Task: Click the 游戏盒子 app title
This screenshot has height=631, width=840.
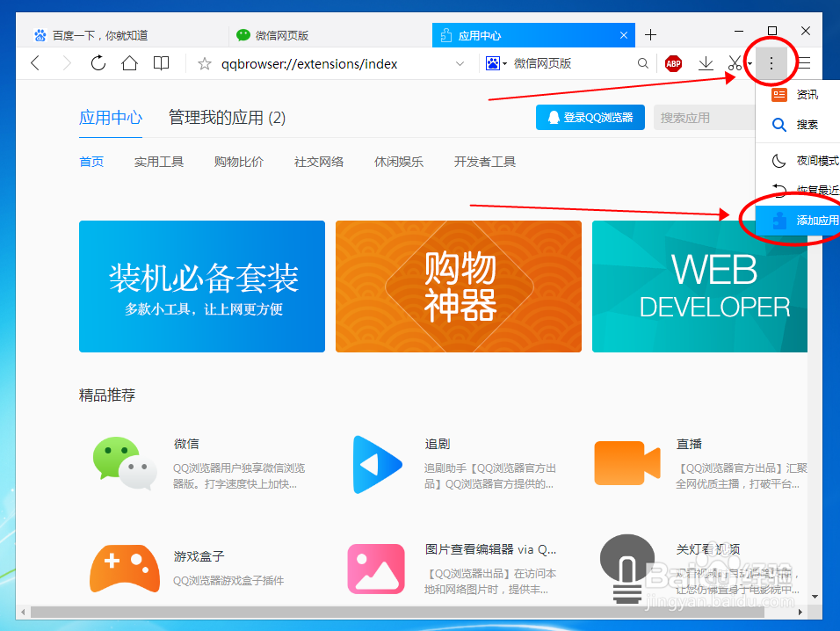Action: pyautogui.click(x=199, y=556)
